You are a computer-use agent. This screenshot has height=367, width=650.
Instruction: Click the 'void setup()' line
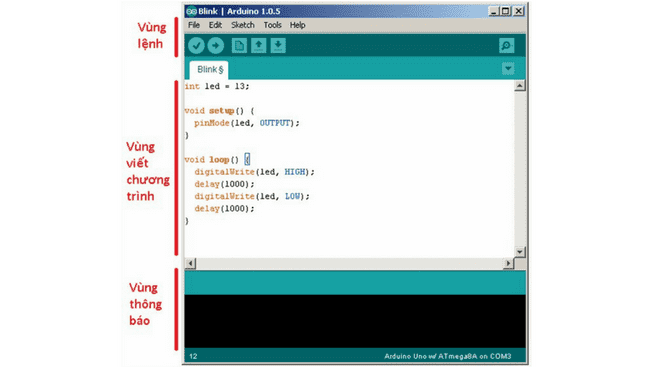(x=219, y=111)
